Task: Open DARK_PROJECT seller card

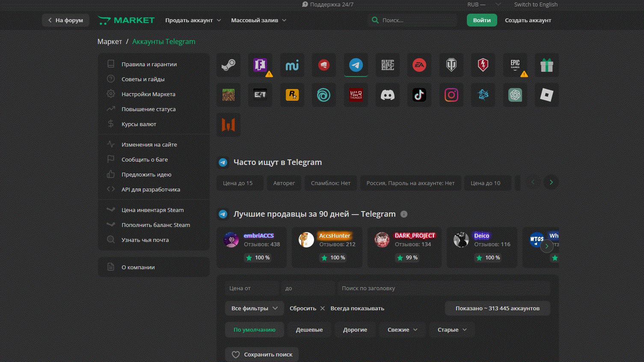Action: pos(404,247)
